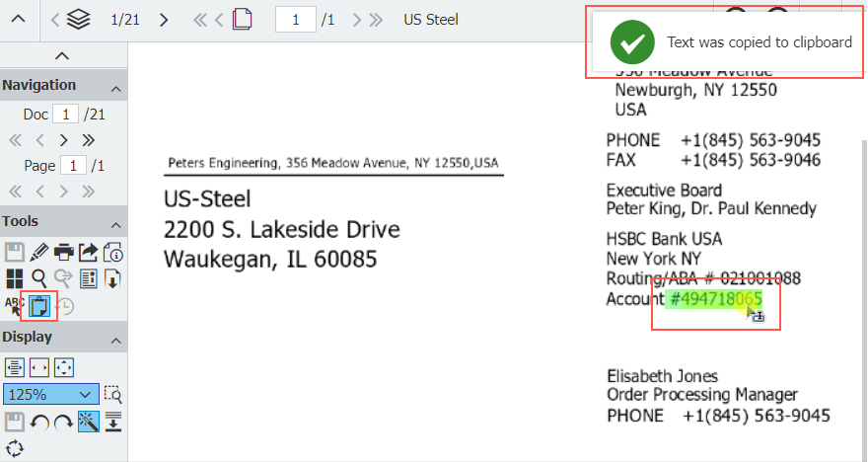The height and width of the screenshot is (462, 868).
Task: Click the page number field in top toolbar
Action: (x=296, y=20)
